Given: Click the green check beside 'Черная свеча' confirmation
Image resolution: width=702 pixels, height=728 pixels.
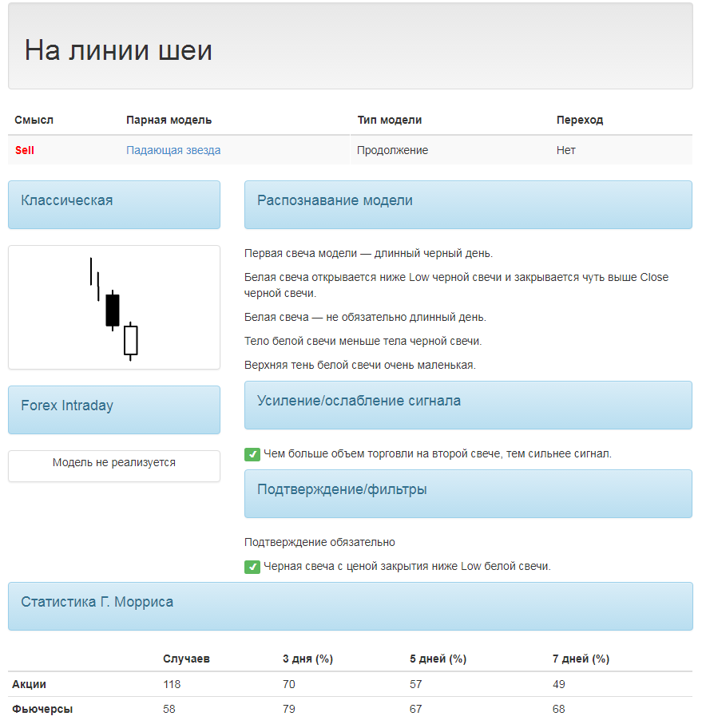Looking at the screenshot, I should (252, 567).
